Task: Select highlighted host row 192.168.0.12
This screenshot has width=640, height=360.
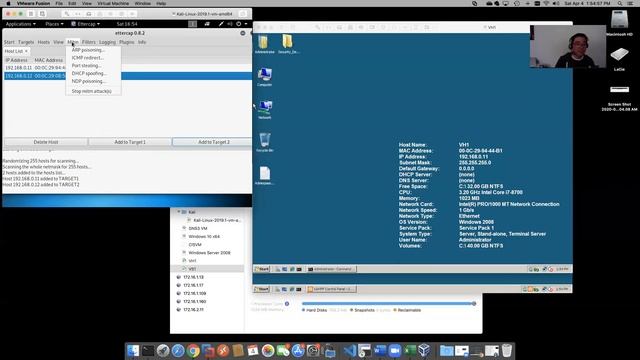Action: point(127,76)
